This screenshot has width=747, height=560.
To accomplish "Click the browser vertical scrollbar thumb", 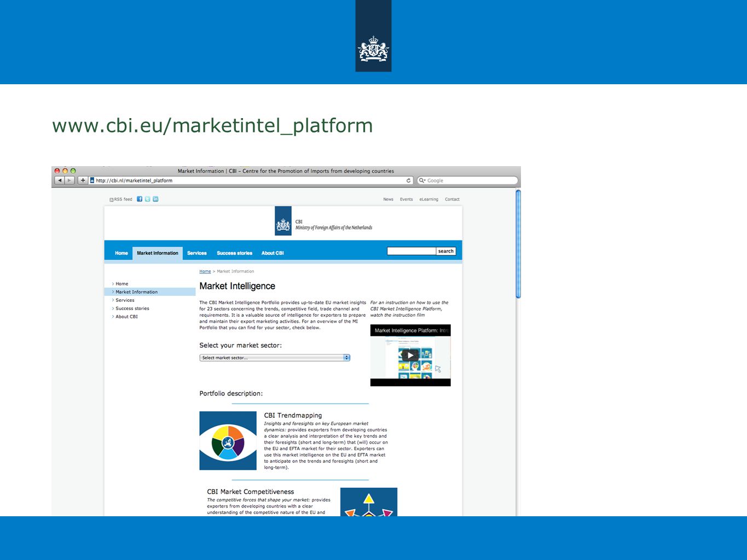I will point(518,244).
